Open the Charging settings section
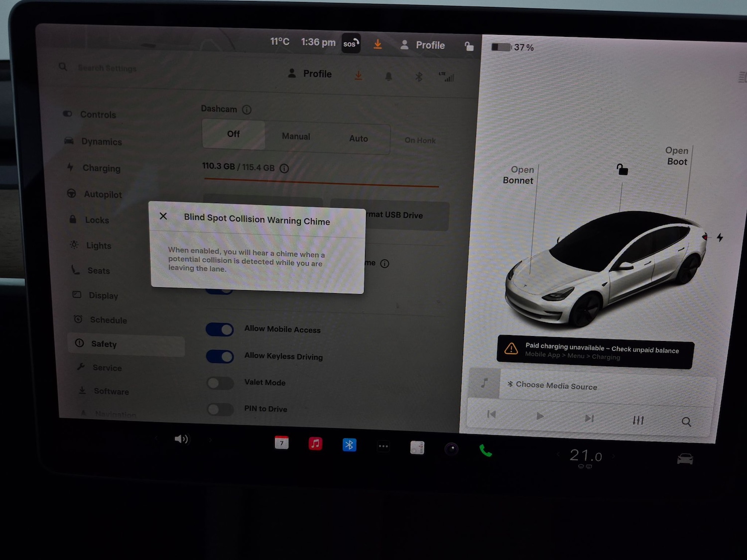This screenshot has height=560, width=747. coord(101,168)
